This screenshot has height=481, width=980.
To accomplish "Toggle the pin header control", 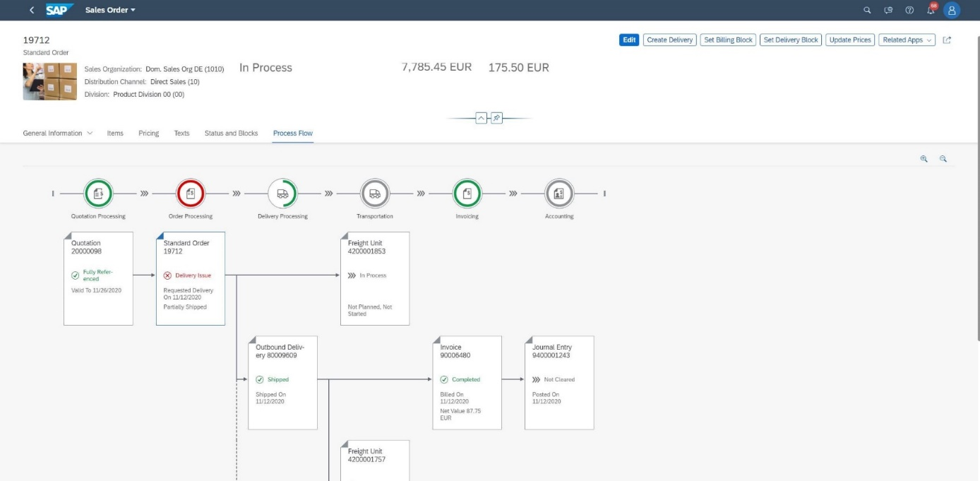I will point(495,117).
